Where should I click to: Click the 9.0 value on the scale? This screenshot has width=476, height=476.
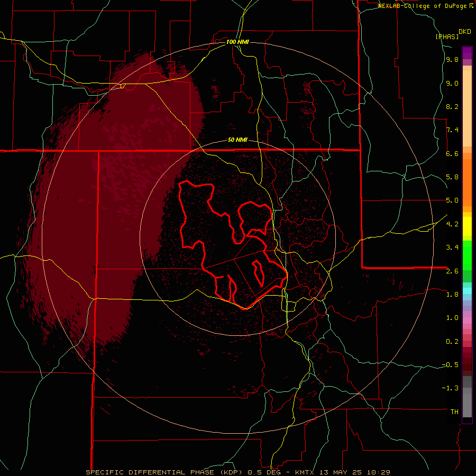(452, 84)
